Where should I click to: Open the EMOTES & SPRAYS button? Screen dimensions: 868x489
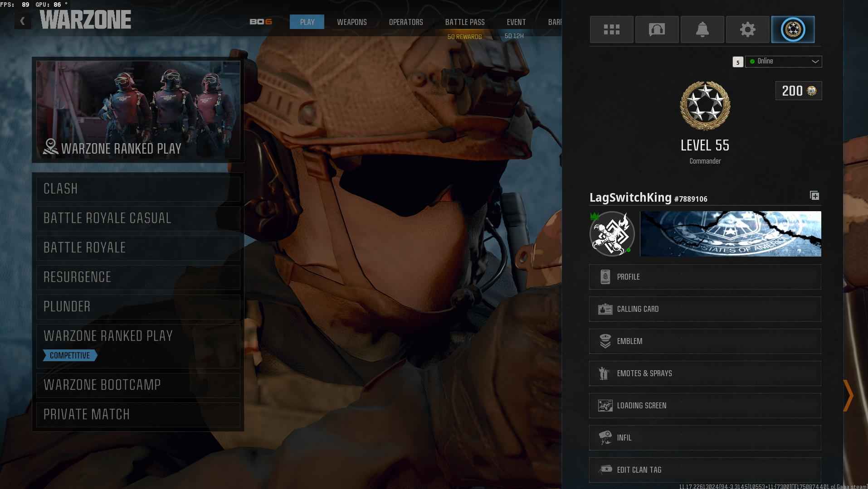(705, 373)
